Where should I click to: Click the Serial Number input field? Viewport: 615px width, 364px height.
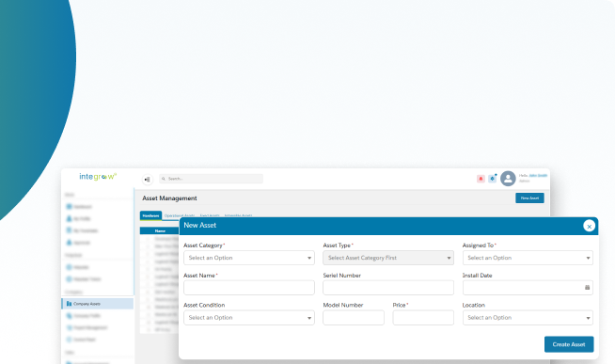pyautogui.click(x=388, y=288)
